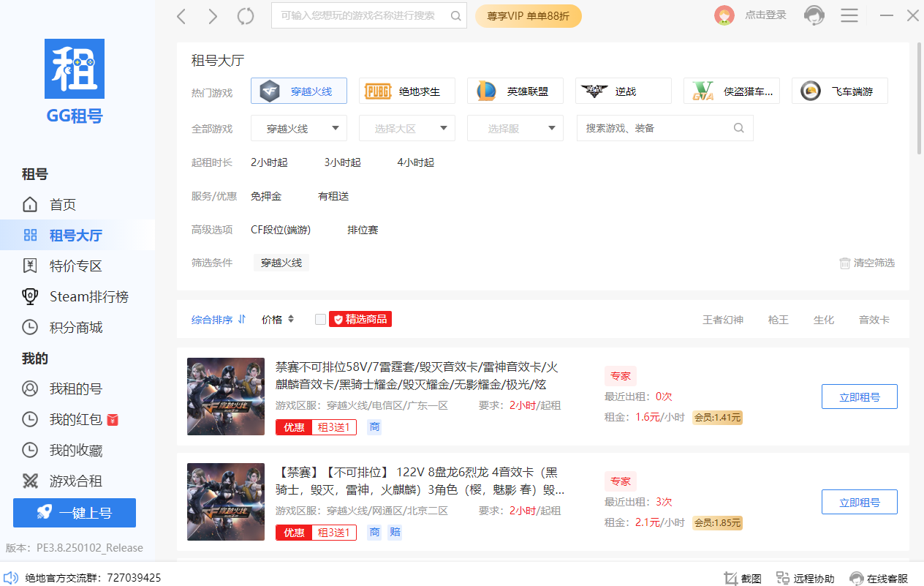This screenshot has width=924, height=586.
Task: Open the 游戏合租 game sharing section
Action: click(x=74, y=481)
